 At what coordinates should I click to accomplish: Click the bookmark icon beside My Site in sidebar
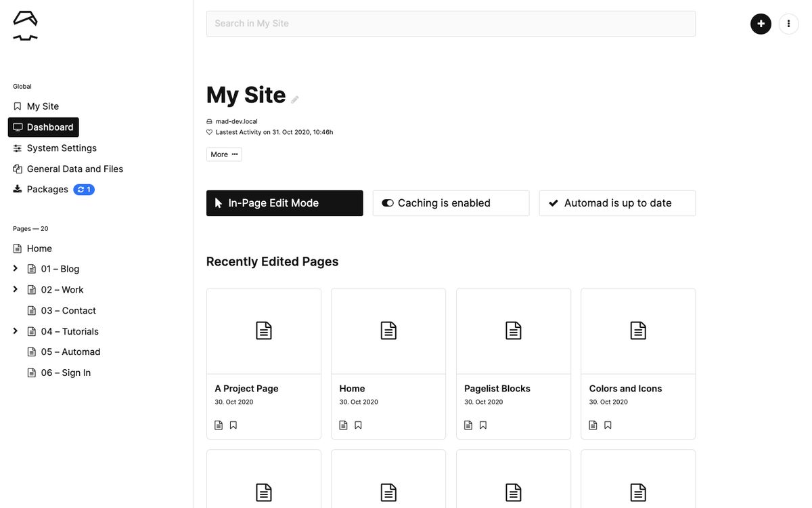tap(16, 106)
